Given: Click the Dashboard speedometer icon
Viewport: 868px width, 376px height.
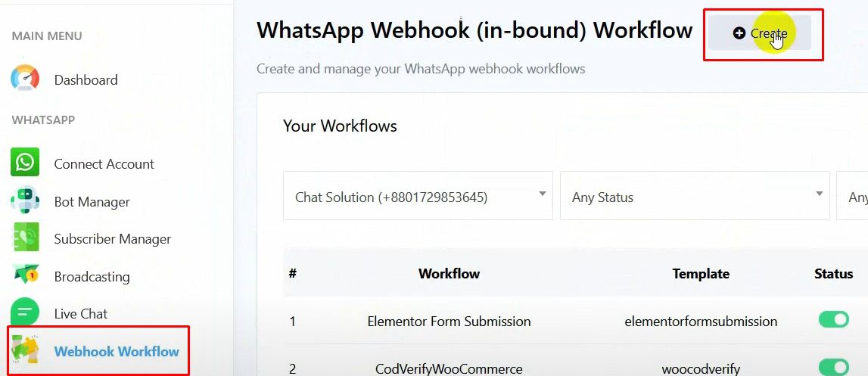Looking at the screenshot, I should pyautogui.click(x=25, y=79).
